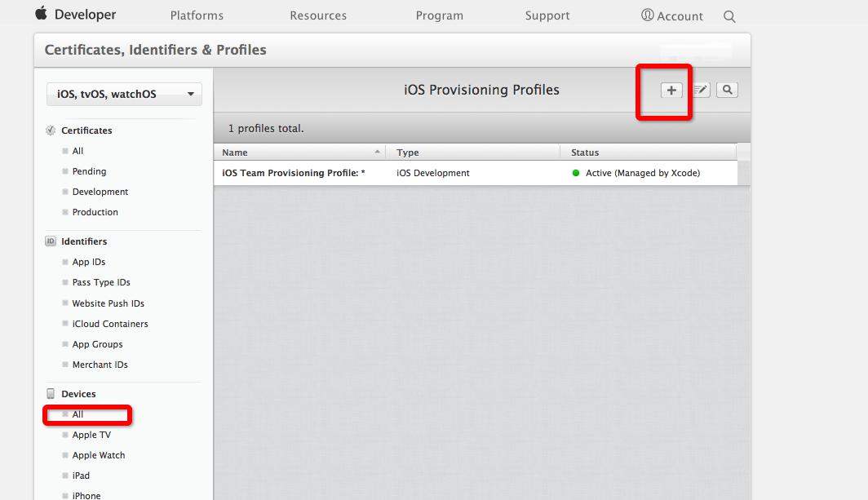Screen dimensions: 868x500
Task: Click the search profiles magnifier button
Action: (727, 90)
